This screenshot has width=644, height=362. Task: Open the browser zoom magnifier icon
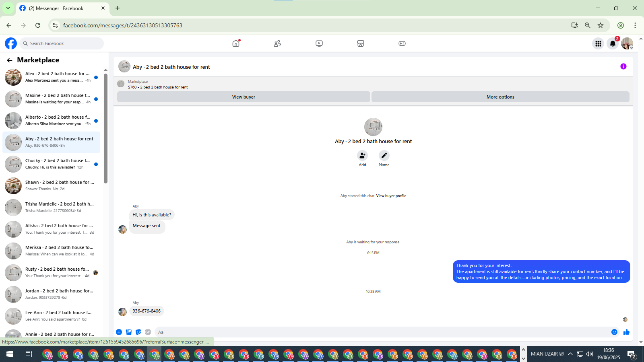point(588,25)
